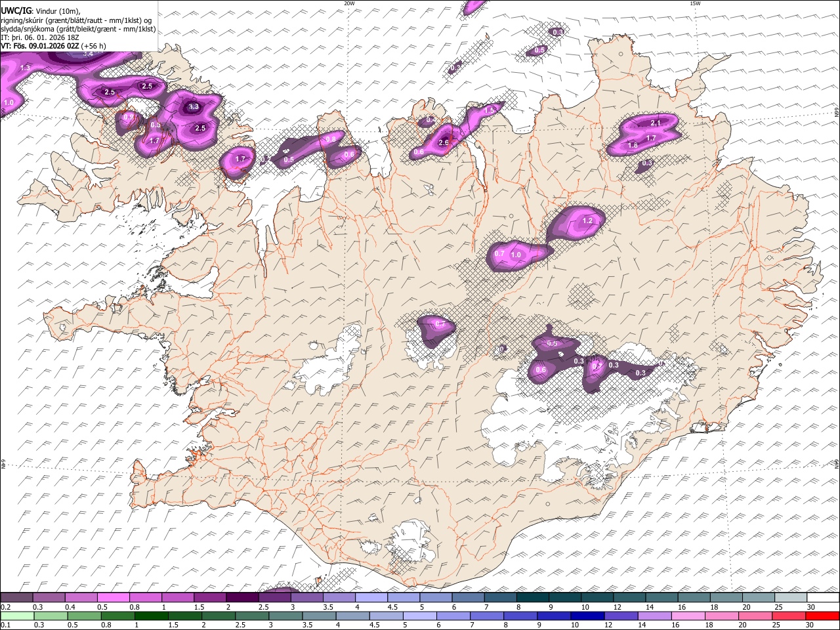The image size is (840, 630).
Task: Click the 0.1 label in lower legend
Action: click(x=5, y=625)
